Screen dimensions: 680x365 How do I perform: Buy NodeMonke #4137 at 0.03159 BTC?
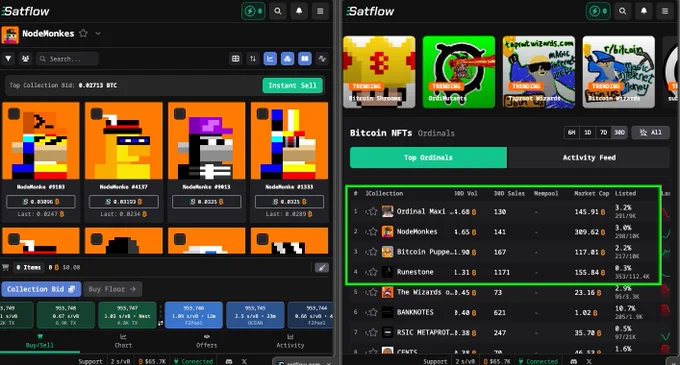(124, 202)
